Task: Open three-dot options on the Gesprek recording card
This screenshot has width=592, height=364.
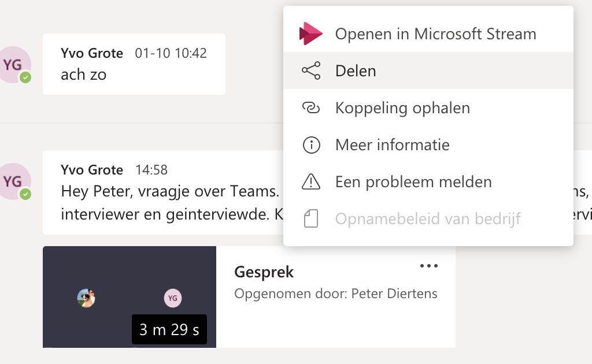Action: (428, 266)
